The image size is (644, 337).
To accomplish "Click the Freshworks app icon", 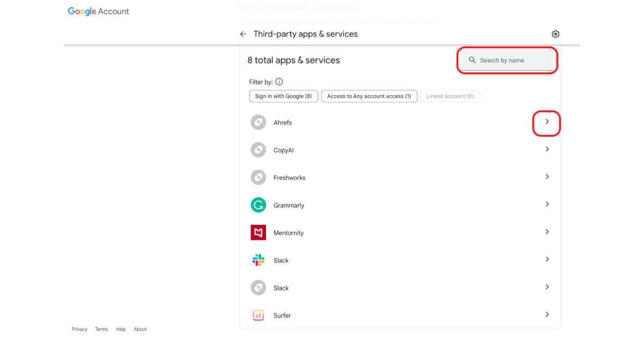I will pos(258,177).
